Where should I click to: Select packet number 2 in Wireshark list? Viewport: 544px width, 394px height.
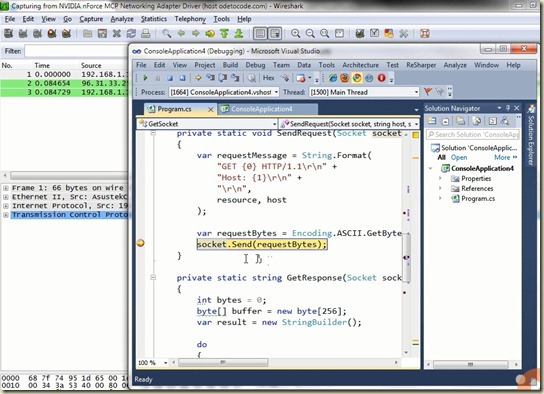(65, 83)
